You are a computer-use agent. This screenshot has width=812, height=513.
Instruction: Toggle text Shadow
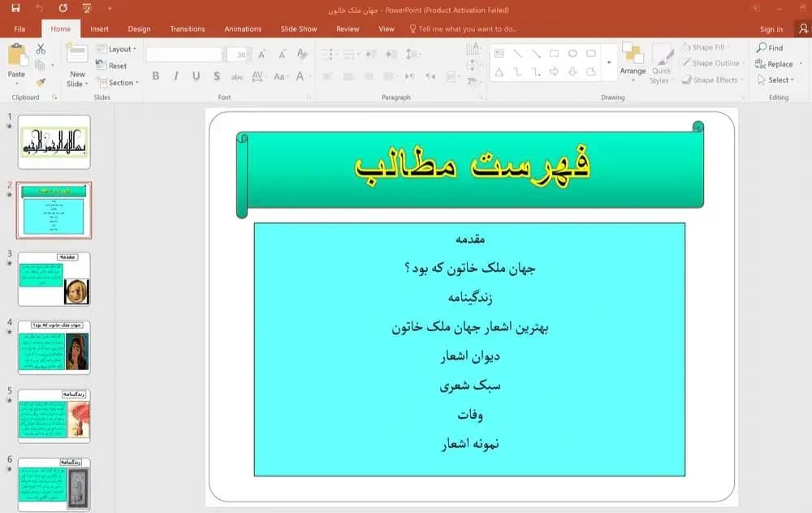coord(217,76)
